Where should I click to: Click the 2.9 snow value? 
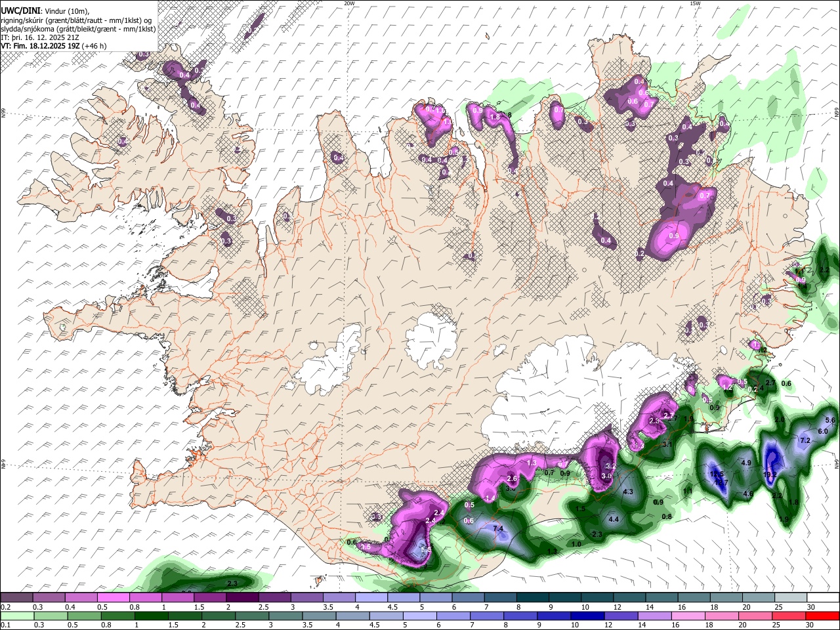coord(654,421)
